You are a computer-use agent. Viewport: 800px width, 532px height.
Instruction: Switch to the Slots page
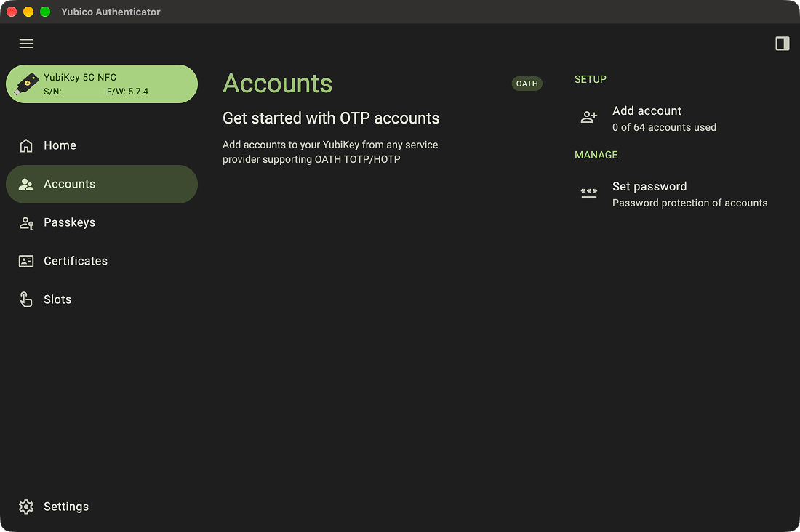coord(102,299)
